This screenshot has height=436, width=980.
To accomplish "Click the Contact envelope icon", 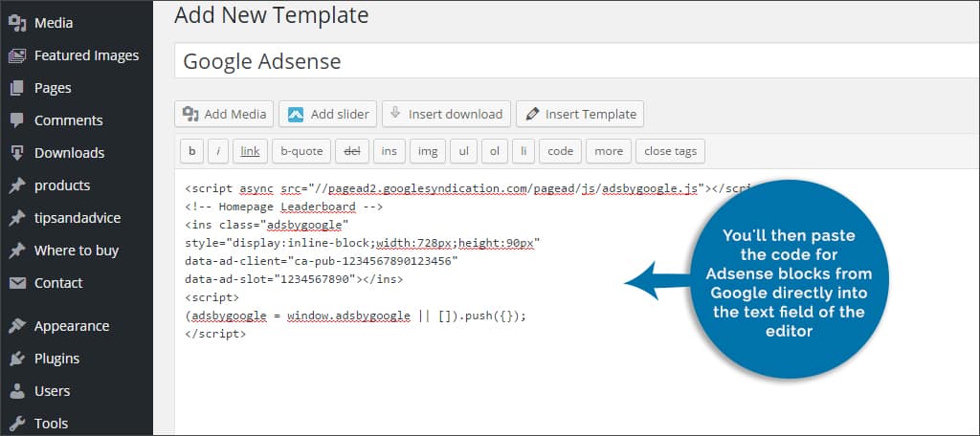I will [16, 283].
